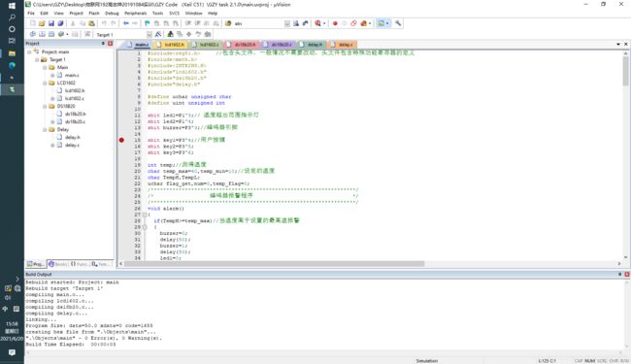The height and width of the screenshot is (364, 631).
Task: Toggle a bookmark using the flag icon
Action: (147, 23)
